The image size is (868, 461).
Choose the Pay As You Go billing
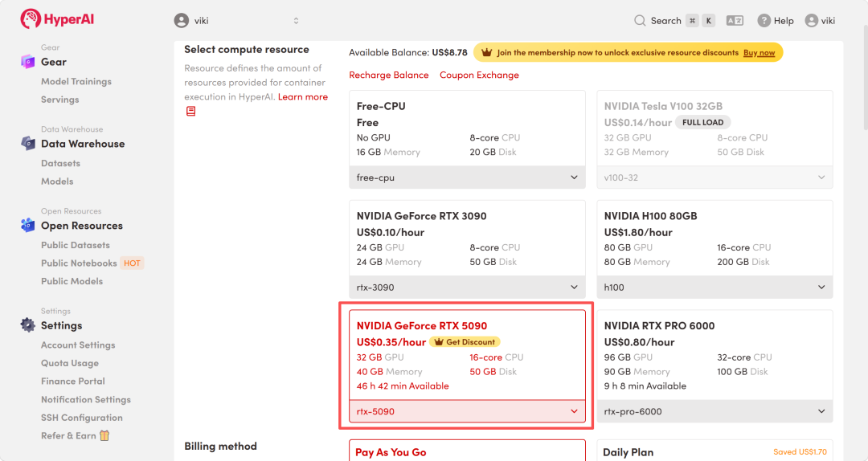coord(467,451)
